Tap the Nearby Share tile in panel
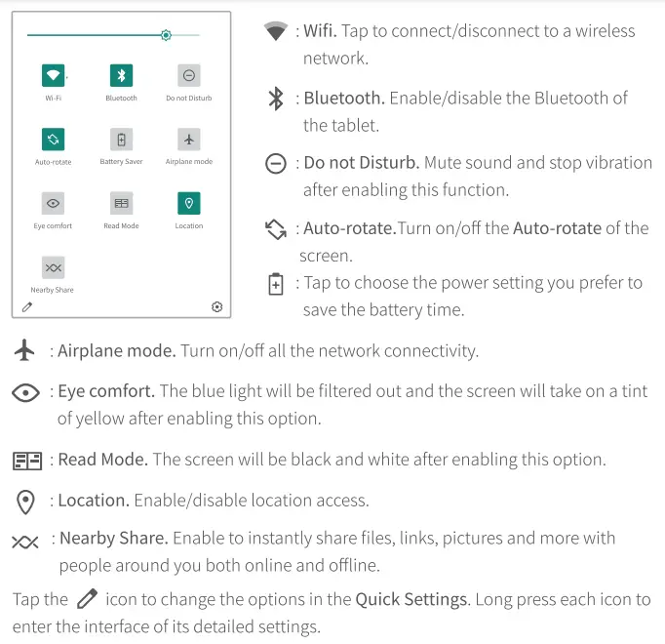This screenshot has width=665, height=644. (54, 267)
